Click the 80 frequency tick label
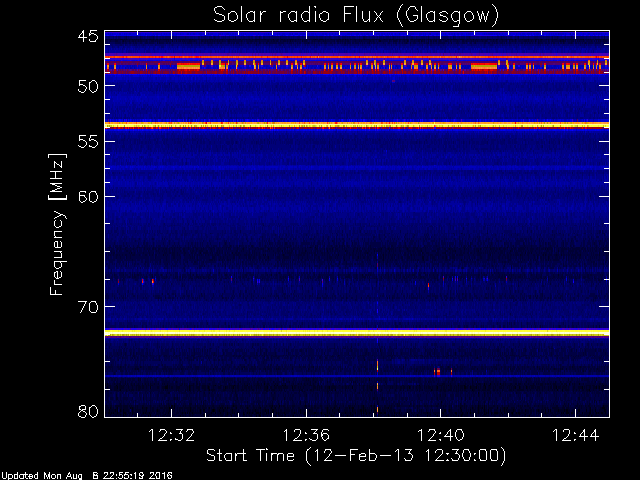The height and width of the screenshot is (480, 640). (x=88, y=411)
